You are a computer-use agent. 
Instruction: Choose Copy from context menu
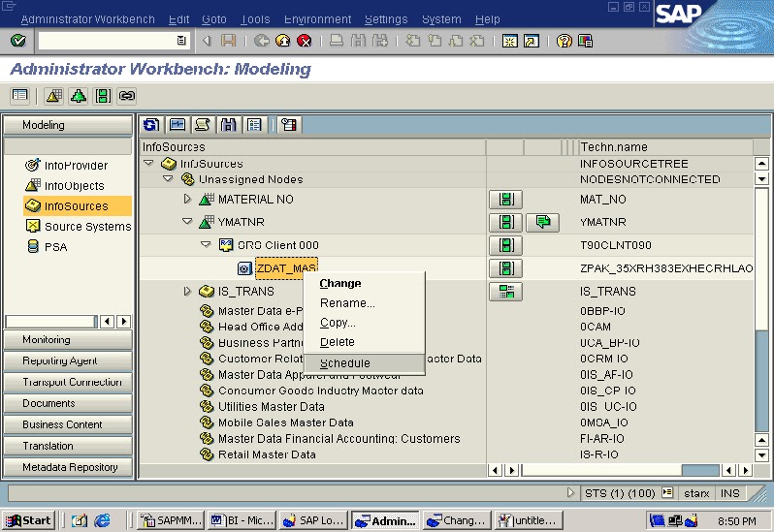[338, 323]
